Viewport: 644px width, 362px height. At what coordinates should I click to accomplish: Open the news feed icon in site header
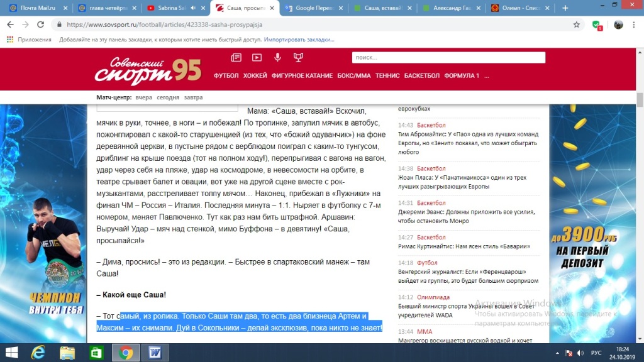point(236,57)
